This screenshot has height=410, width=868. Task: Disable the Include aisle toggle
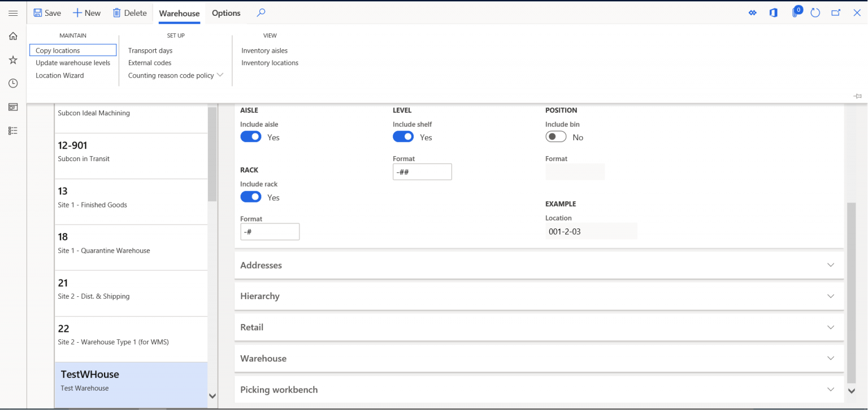coord(250,136)
